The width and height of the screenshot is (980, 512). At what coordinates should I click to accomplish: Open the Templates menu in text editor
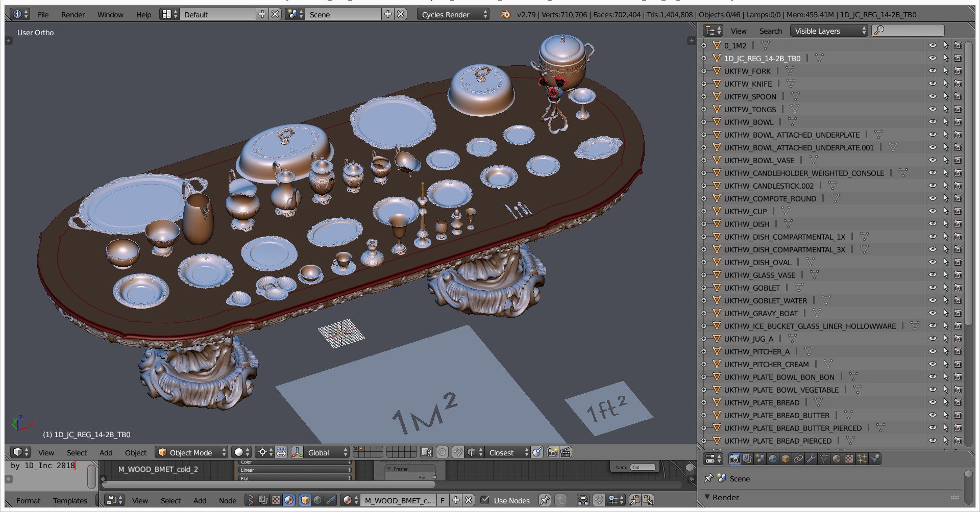click(70, 500)
